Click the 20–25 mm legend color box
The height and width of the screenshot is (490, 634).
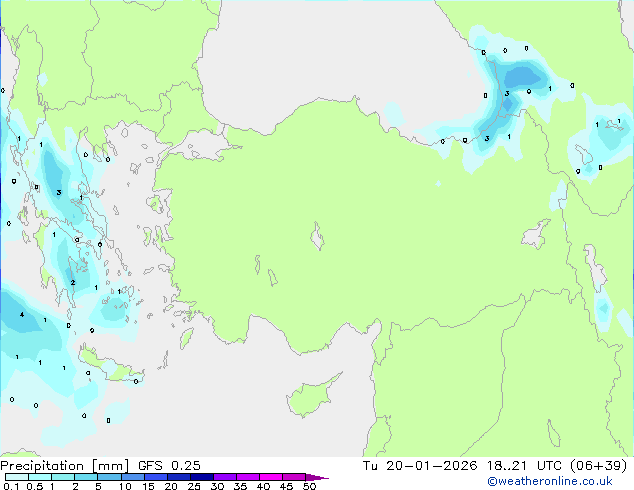tap(178, 477)
